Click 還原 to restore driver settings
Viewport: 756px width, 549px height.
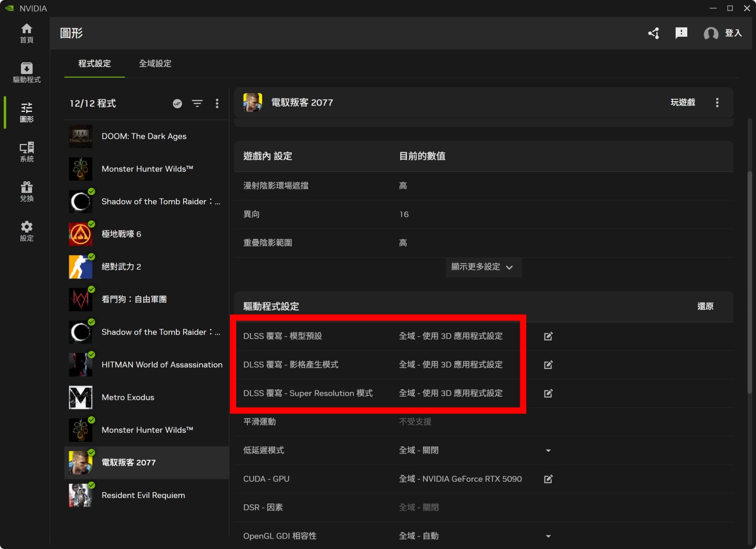(706, 306)
